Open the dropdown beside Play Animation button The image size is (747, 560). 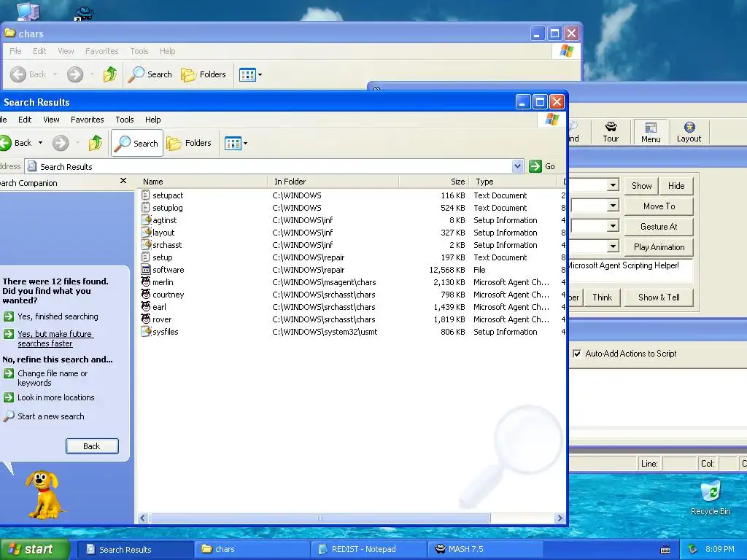pyautogui.click(x=613, y=246)
